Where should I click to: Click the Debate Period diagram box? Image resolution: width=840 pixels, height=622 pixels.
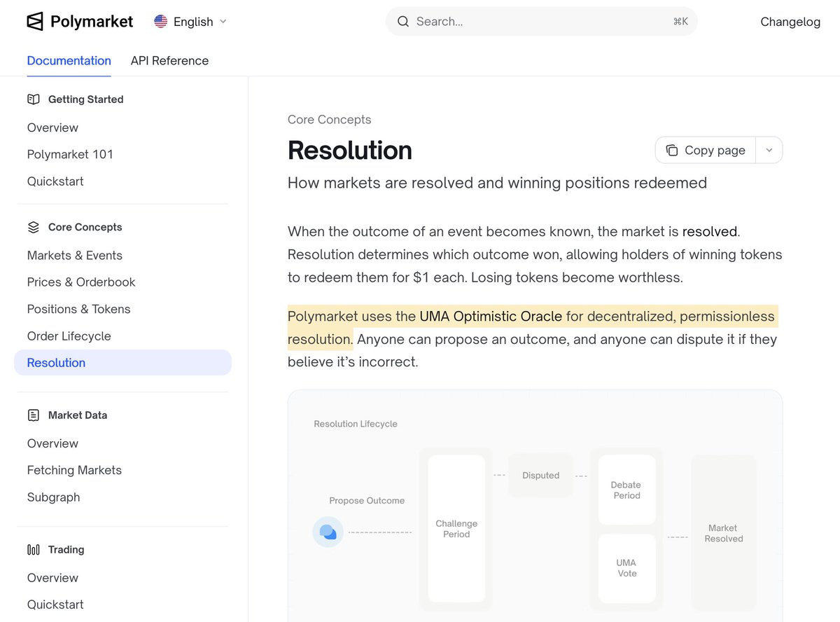[x=626, y=490]
